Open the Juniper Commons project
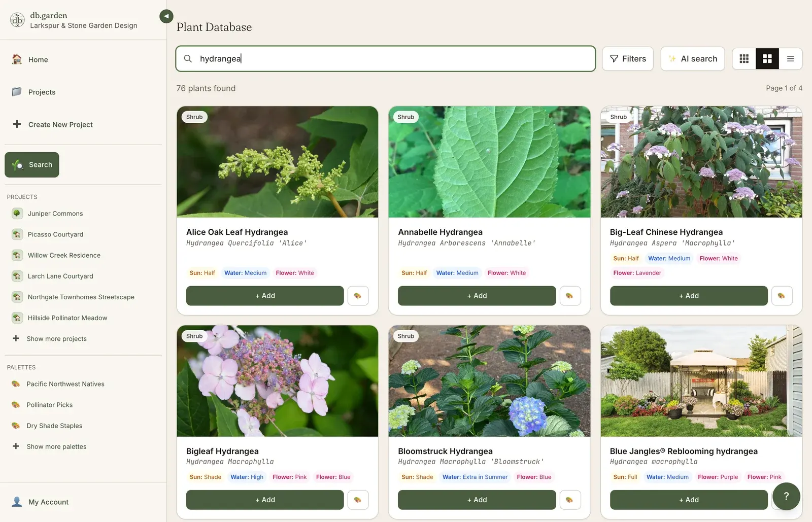Viewport: 812px width, 522px height. (55, 214)
